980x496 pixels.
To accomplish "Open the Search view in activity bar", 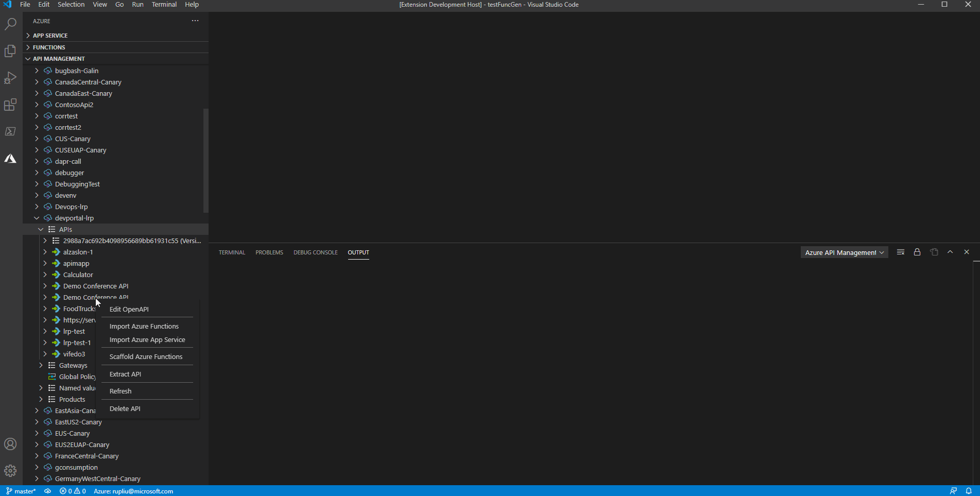I will [x=10, y=24].
